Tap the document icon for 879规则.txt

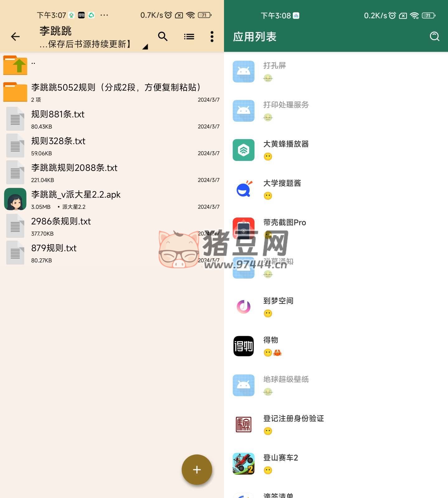(x=15, y=253)
